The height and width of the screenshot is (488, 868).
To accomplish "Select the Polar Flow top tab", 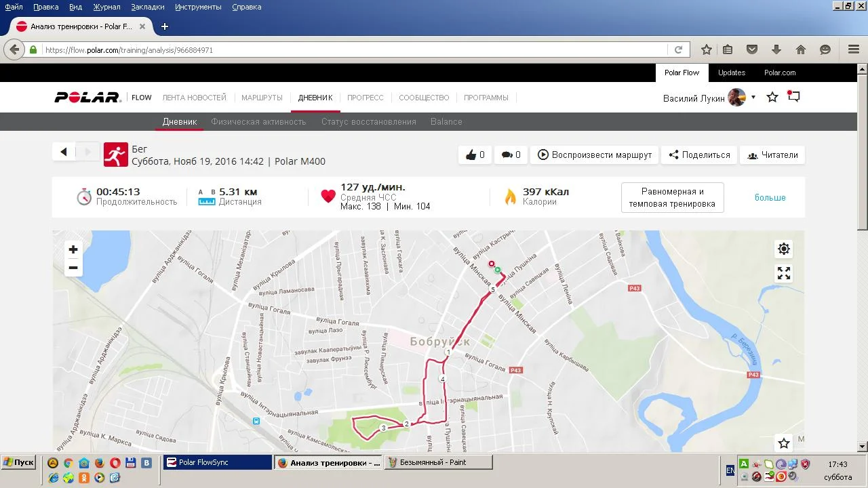I will pos(682,73).
